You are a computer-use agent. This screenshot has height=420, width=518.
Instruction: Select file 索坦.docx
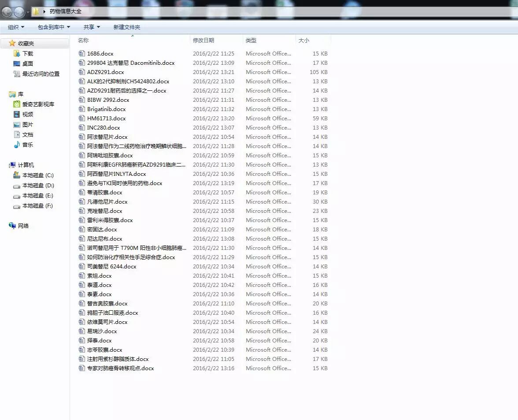(100, 275)
